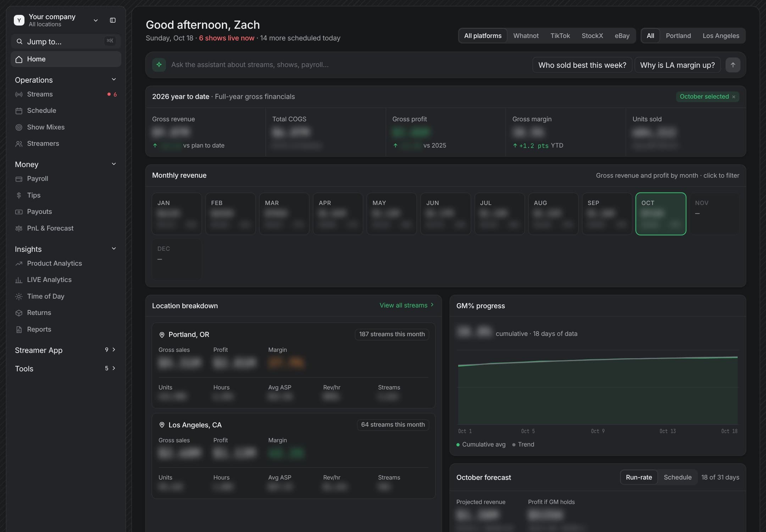Expand the Streamer App section
Viewport: 766px width, 532px height.
(x=114, y=350)
